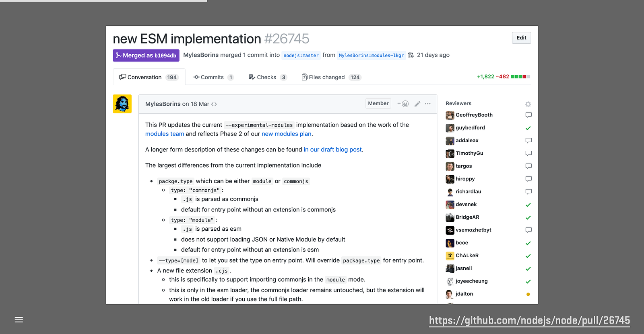Viewport: 644px width, 334px height.
Task: Click the comment status icon for GeoffreyBooth
Action: pyautogui.click(x=528, y=115)
